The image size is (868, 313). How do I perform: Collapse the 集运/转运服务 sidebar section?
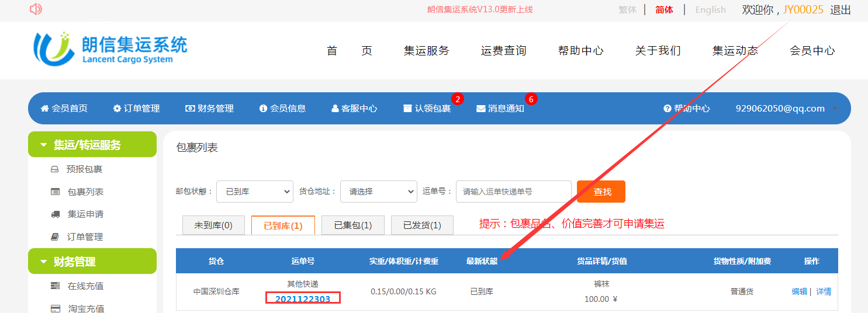click(x=92, y=145)
